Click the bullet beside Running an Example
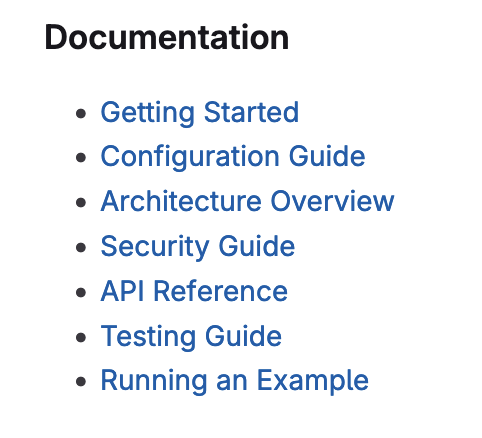482x438 pixels. tap(81, 381)
